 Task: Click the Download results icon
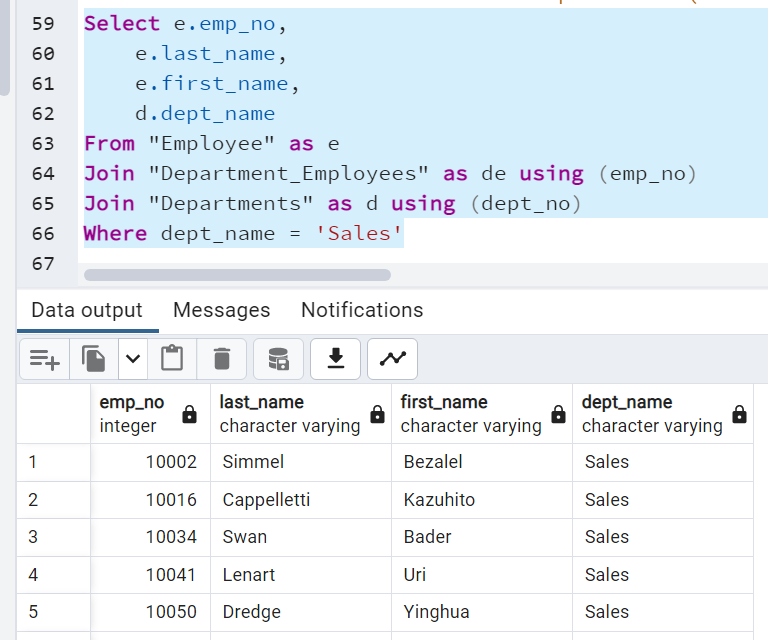(x=336, y=359)
